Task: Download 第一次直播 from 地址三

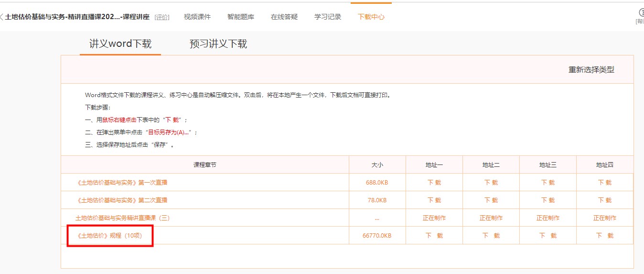Action: [x=548, y=182]
